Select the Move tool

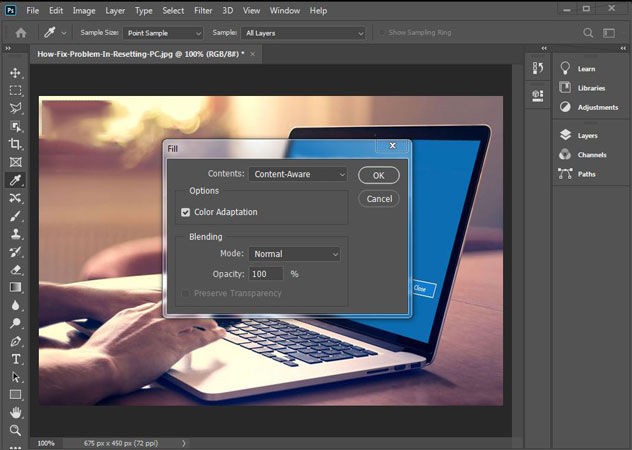click(x=15, y=73)
